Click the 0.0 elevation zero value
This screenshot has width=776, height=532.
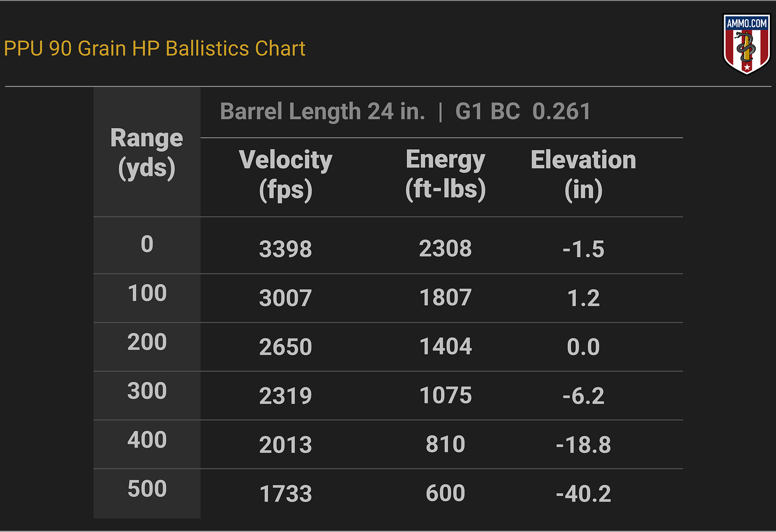(x=584, y=347)
